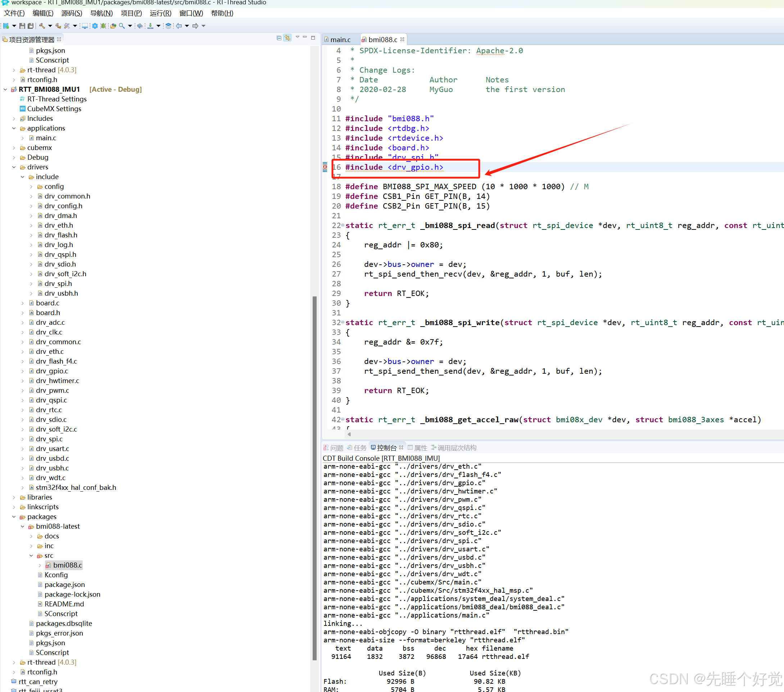The width and height of the screenshot is (784, 692).
Task: Open the 项目(P) menu
Action: click(131, 13)
